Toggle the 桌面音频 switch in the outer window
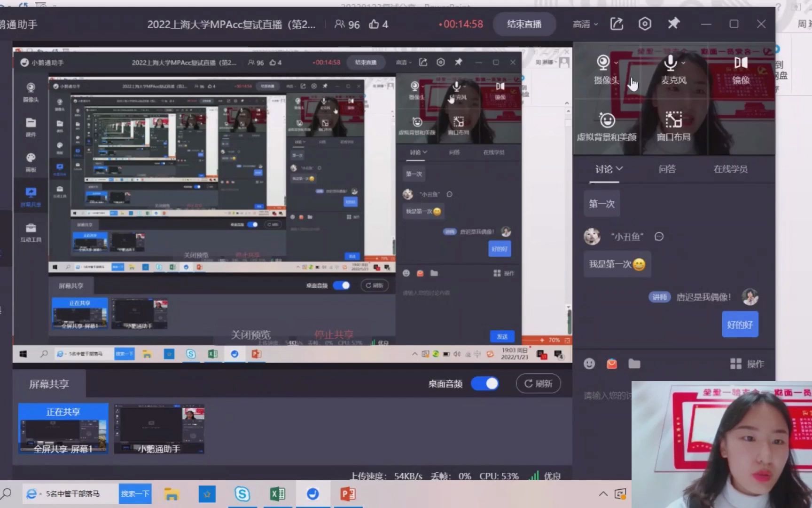Viewport: 812px width, 508px height. click(485, 383)
